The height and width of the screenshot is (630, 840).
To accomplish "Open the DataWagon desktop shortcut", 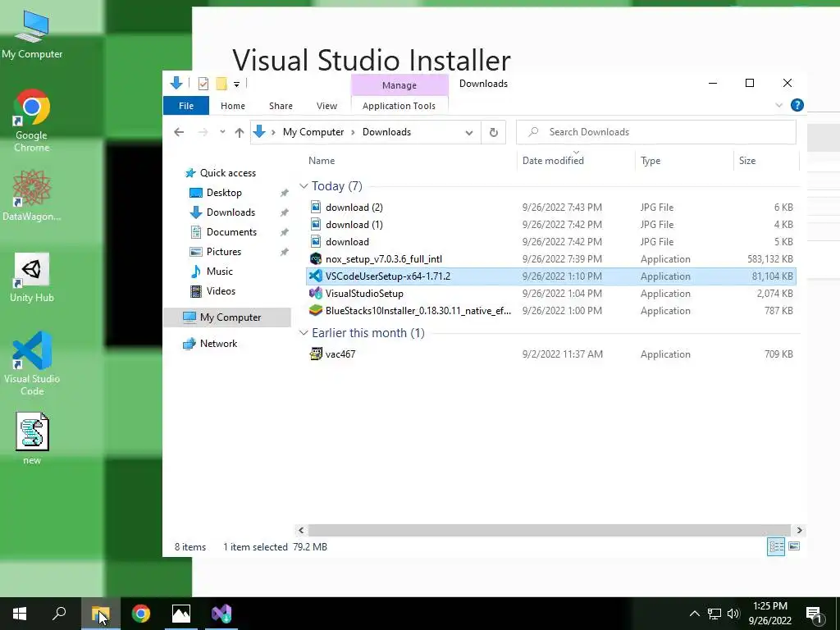I will click(32, 195).
